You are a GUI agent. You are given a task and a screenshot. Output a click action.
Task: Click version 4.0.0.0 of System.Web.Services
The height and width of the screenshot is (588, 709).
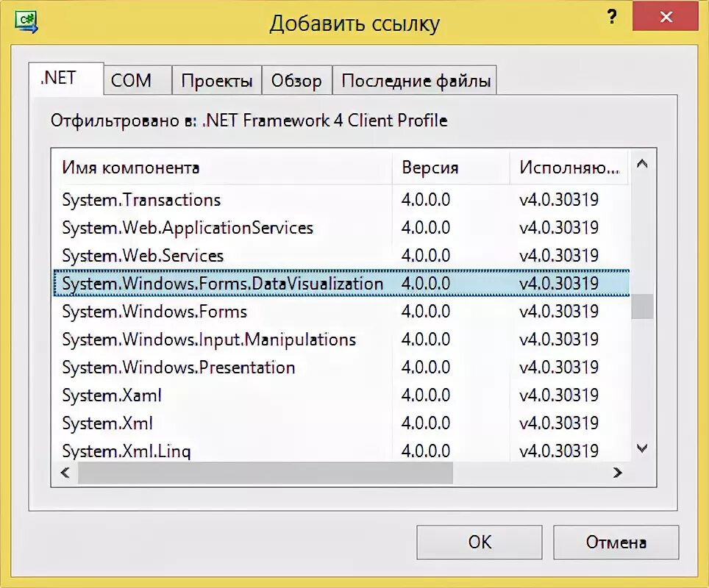[426, 256]
